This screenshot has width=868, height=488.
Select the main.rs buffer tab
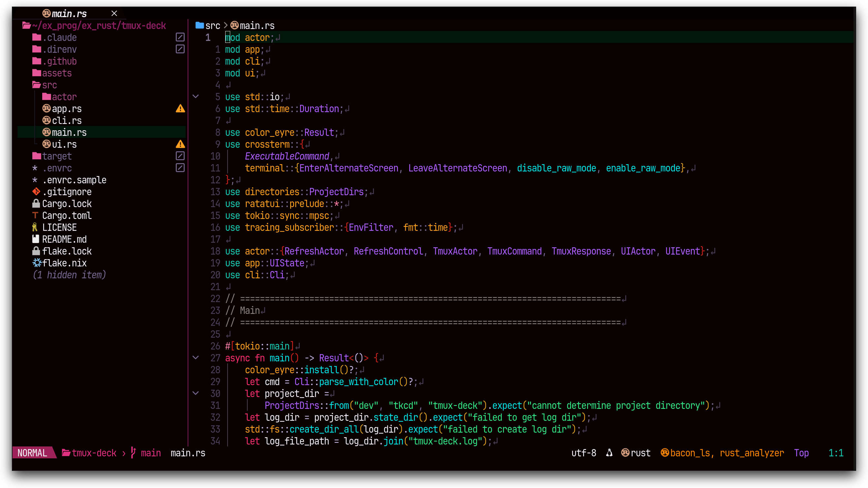point(69,14)
